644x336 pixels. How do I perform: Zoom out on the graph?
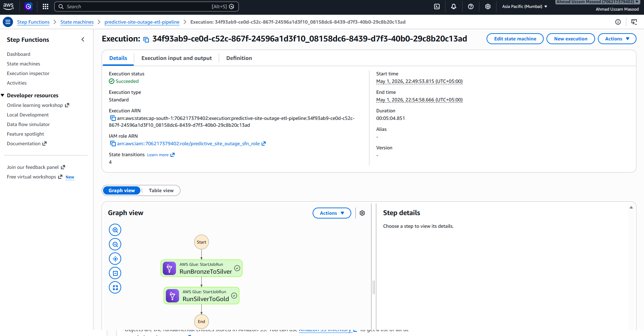point(115,244)
